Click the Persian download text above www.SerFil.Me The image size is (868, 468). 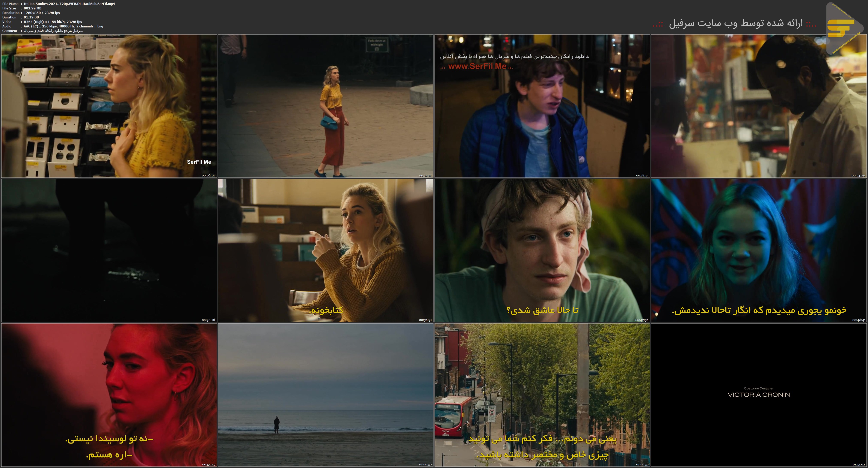point(514,57)
